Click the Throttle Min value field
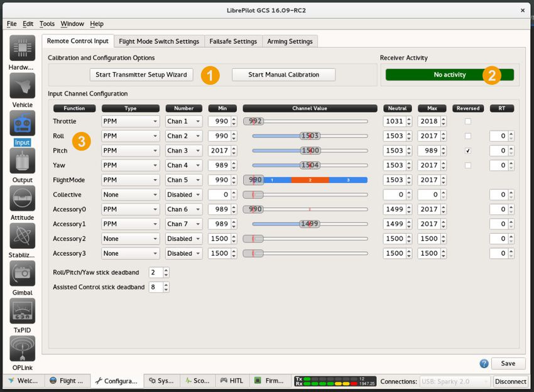 [x=222, y=121]
